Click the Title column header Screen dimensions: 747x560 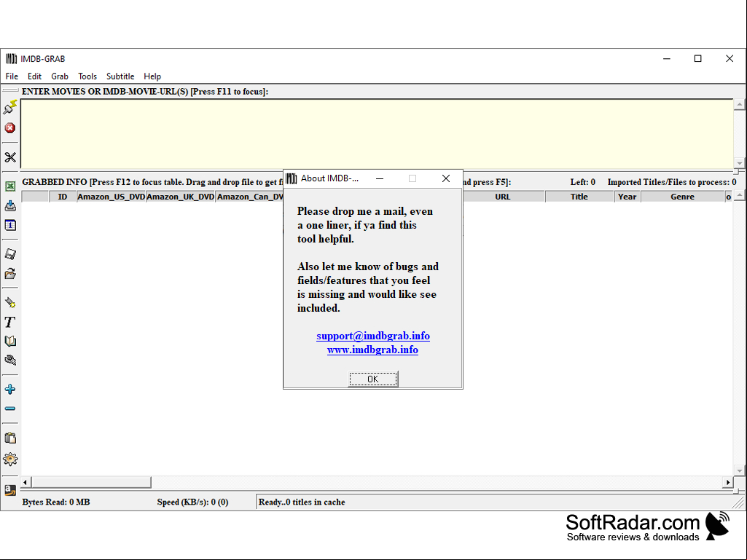(579, 197)
